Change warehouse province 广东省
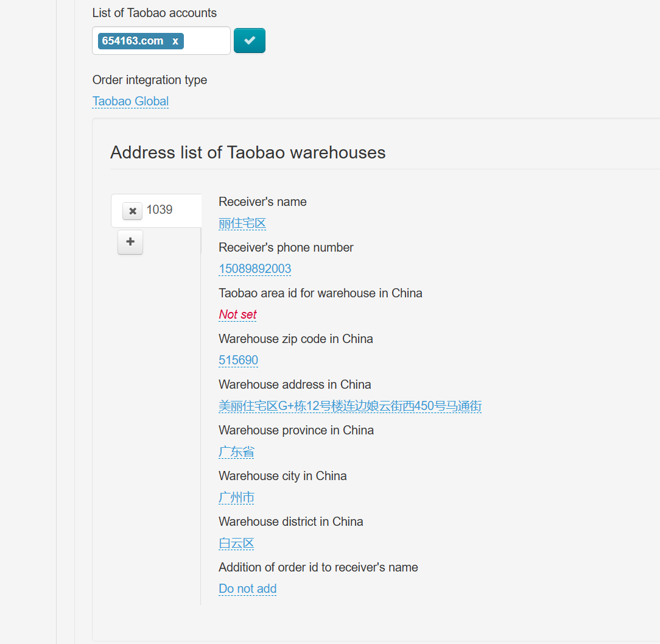This screenshot has height=644, width=660. (x=236, y=451)
